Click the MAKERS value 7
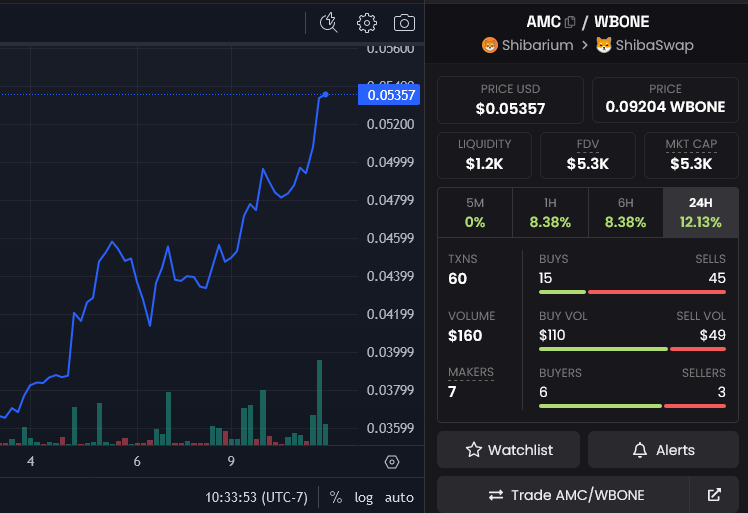 [x=452, y=392]
